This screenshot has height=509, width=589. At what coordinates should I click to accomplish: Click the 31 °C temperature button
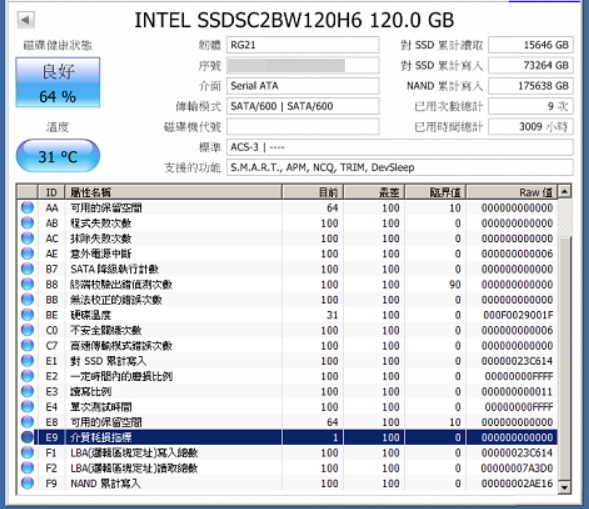pos(58,156)
